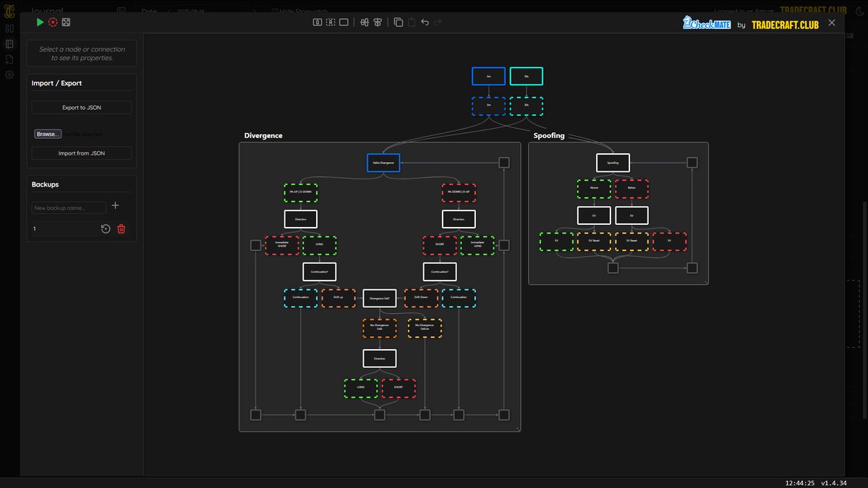Select the dashed teal 30s node

[x=527, y=106]
